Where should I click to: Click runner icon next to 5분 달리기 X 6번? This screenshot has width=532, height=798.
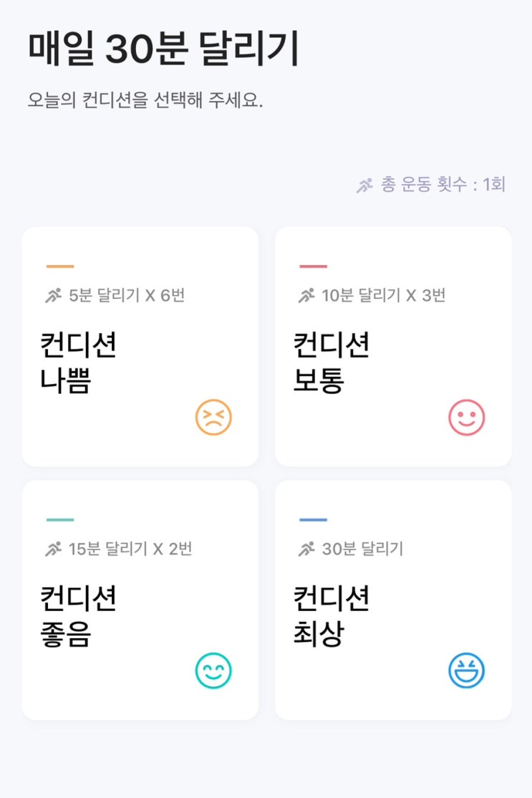pos(54,295)
